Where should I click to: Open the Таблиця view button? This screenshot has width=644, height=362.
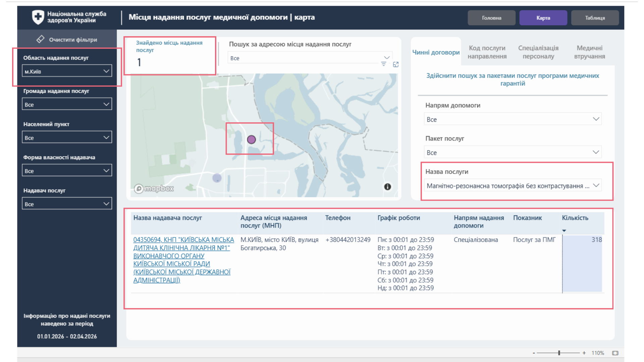tap(595, 18)
